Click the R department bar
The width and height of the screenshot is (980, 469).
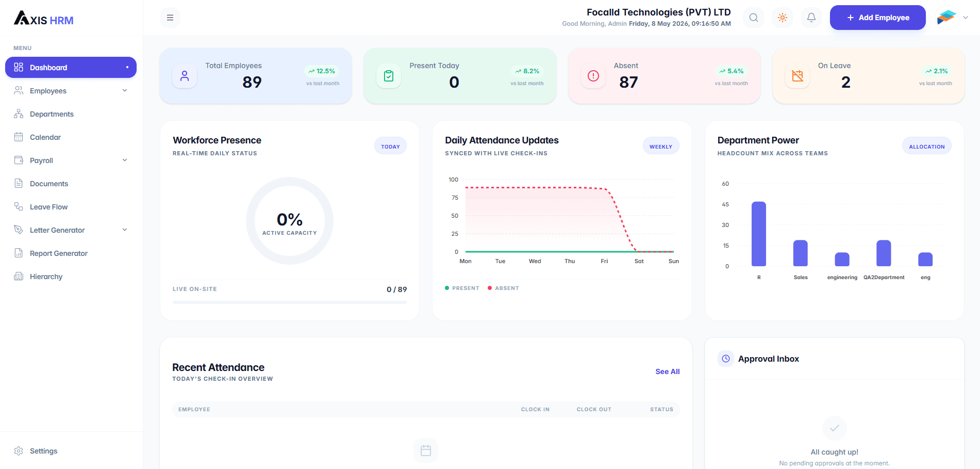[x=759, y=234]
